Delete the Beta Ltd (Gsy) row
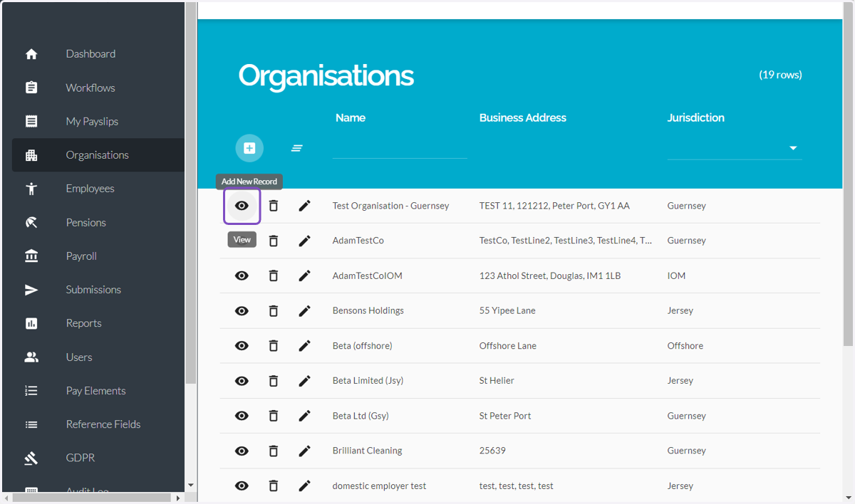This screenshot has width=855, height=504. [x=274, y=416]
